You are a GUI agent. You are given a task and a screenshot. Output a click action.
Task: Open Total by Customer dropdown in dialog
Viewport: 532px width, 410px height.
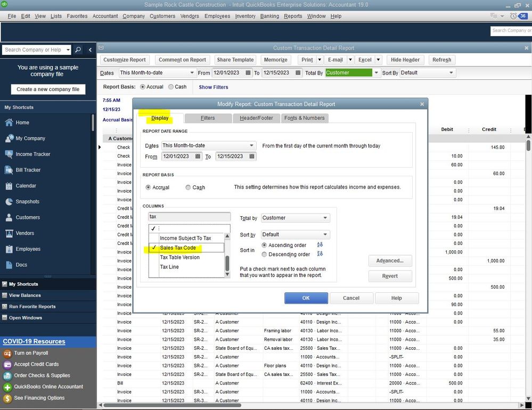coord(325,218)
